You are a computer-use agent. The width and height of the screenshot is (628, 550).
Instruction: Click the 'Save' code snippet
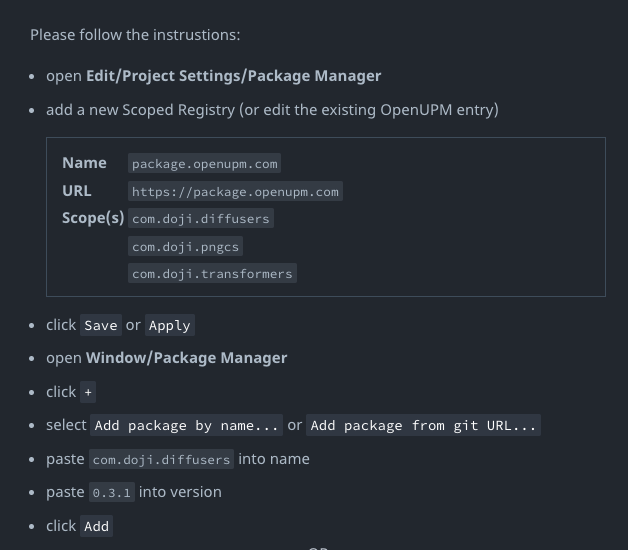101,325
